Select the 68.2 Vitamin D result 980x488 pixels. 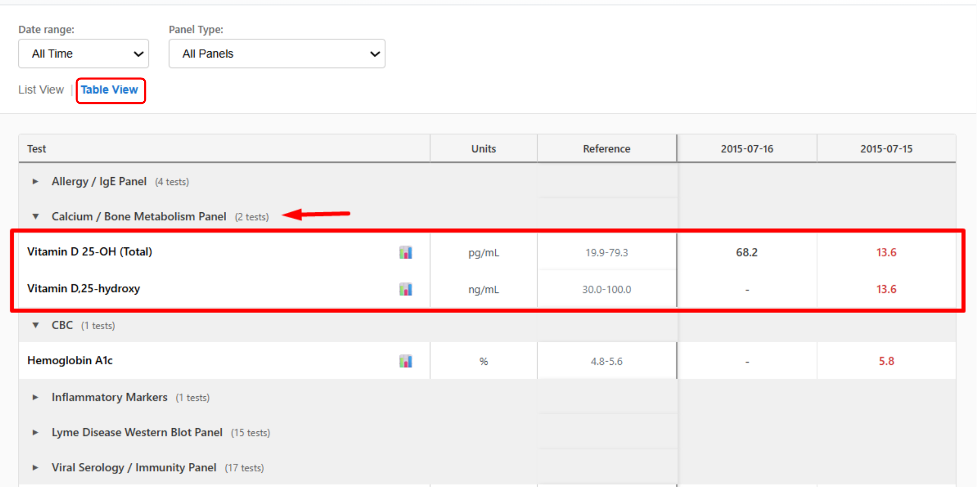coord(747,253)
